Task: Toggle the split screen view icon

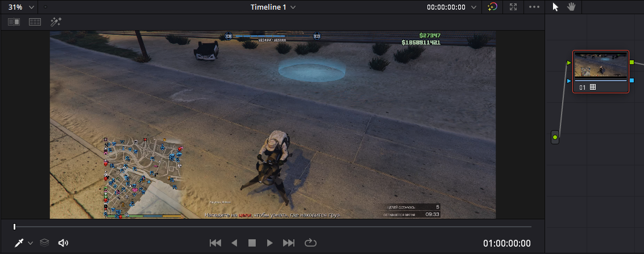Action: click(35, 22)
